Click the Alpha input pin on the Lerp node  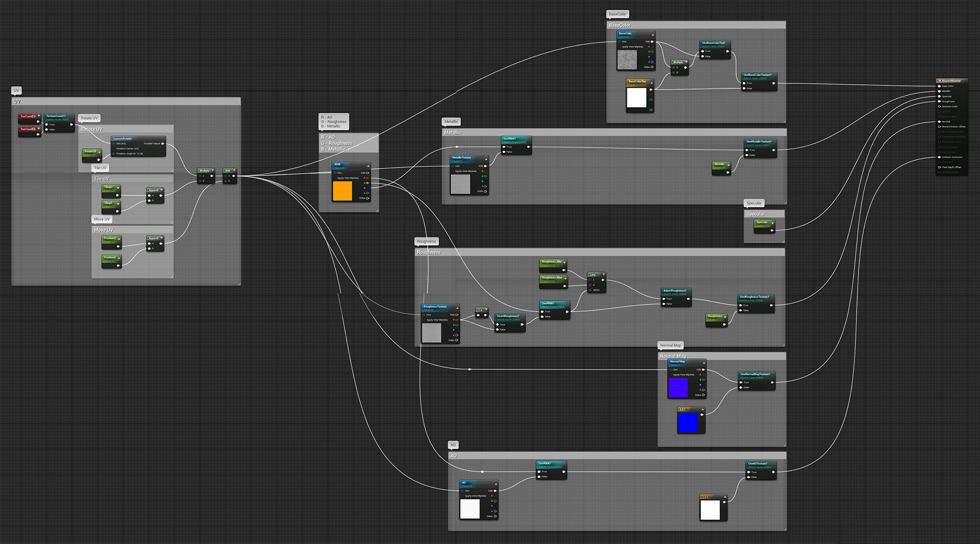coord(590,290)
